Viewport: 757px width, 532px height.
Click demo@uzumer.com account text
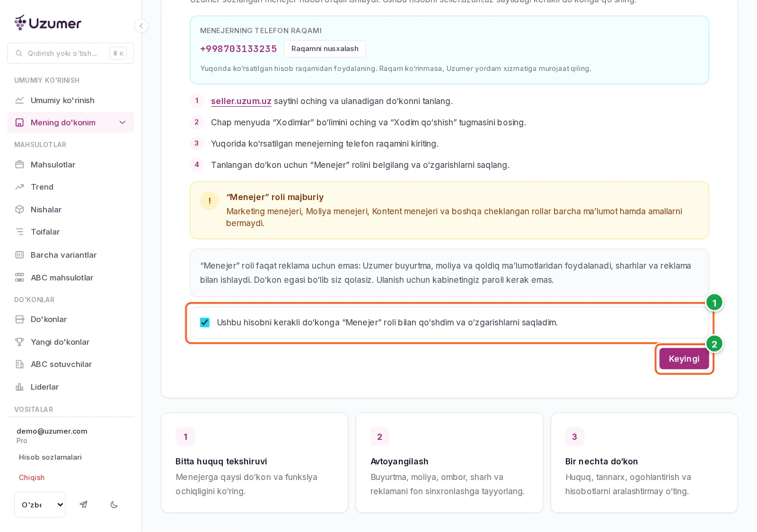click(x=52, y=431)
